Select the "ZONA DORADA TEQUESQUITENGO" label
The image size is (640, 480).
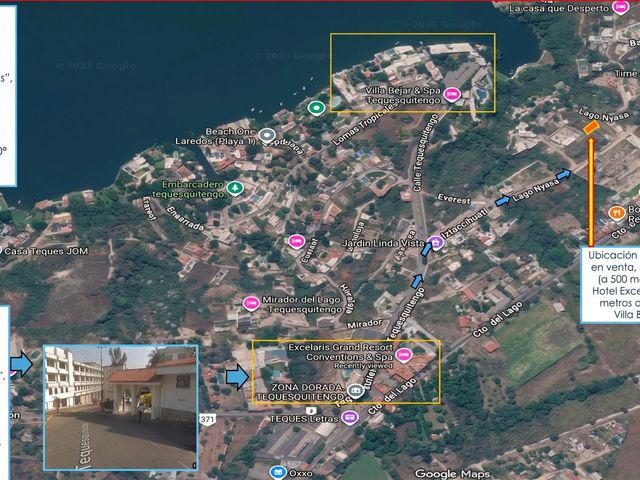point(300,392)
